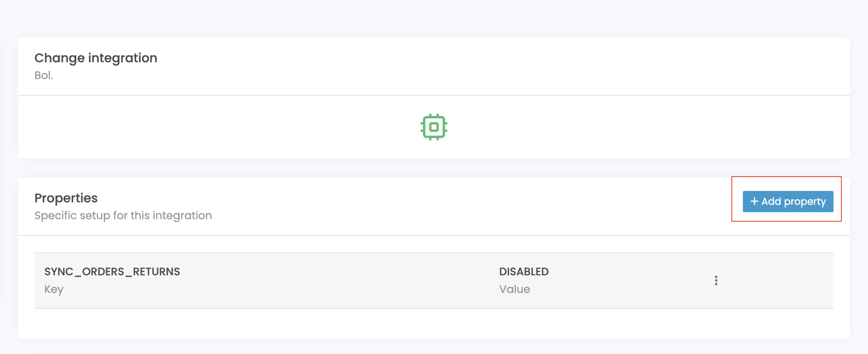Screen dimensions: 868x354
Task: Click the Value label under DISABLED
Action: [x=514, y=289]
